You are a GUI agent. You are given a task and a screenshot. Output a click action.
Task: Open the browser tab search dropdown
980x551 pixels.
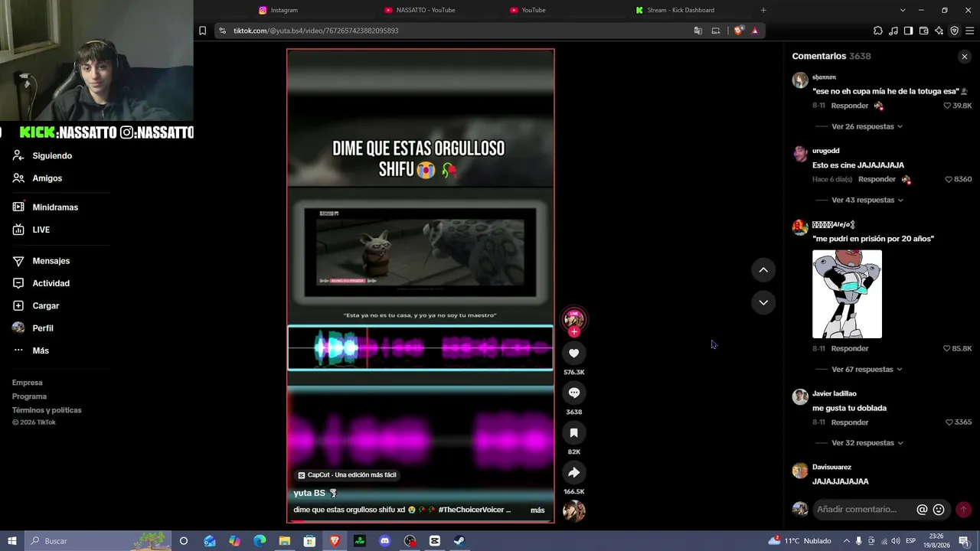pyautogui.click(x=903, y=10)
